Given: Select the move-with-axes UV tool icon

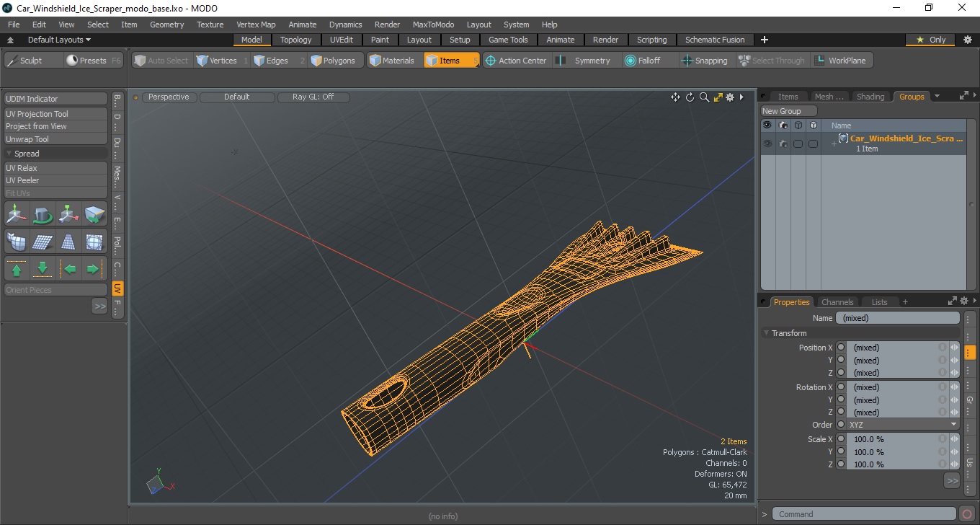Looking at the screenshot, I should 17,214.
